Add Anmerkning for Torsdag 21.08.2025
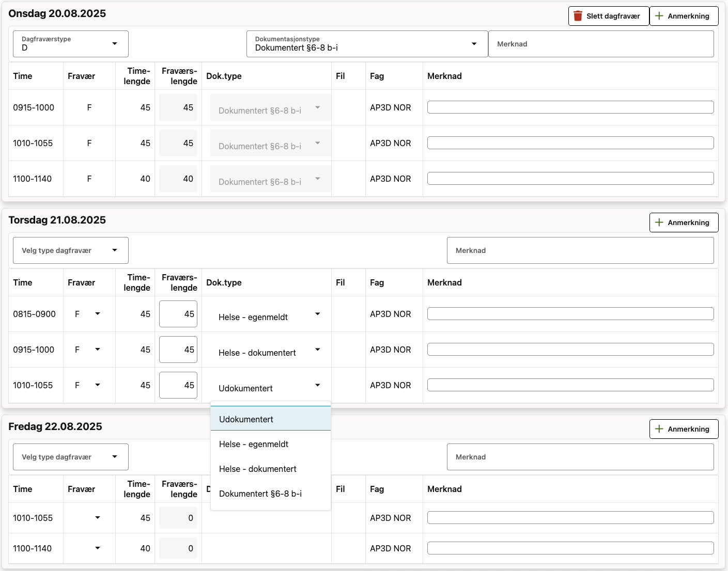The image size is (728, 571). [683, 223]
